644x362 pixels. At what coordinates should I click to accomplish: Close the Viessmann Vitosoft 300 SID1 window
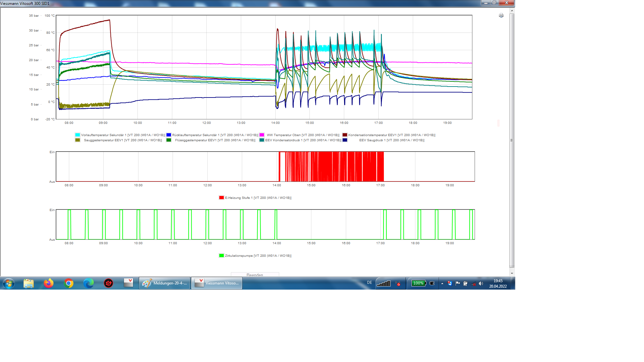pos(507,3)
